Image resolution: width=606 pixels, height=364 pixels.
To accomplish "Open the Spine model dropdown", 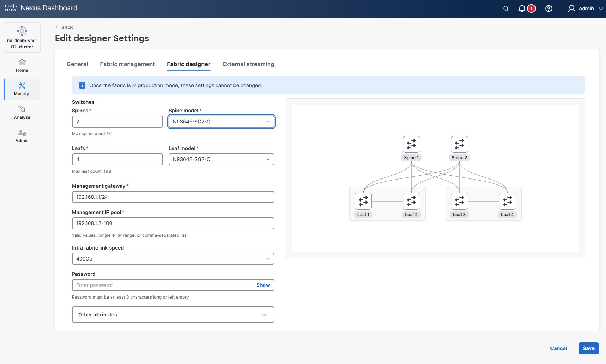I will (x=221, y=122).
